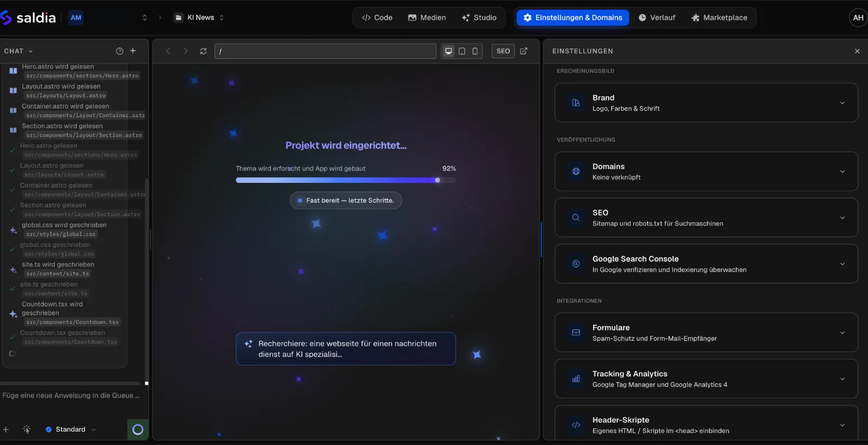This screenshot has height=445, width=868.
Task: Select mobile preview mode
Action: click(475, 51)
